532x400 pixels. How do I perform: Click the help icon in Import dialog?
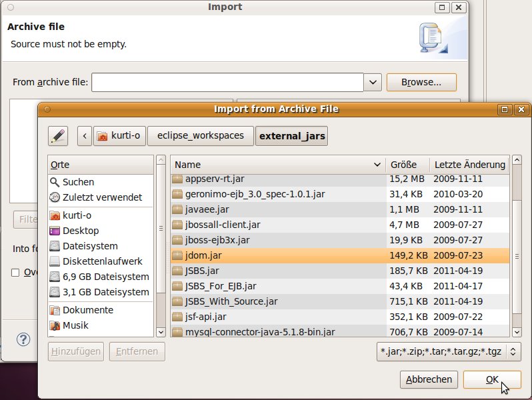pyautogui.click(x=23, y=340)
